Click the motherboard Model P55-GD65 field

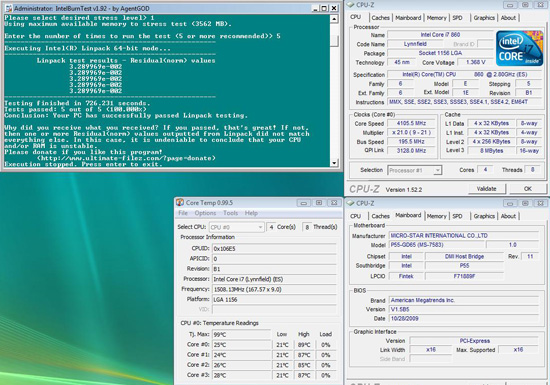point(436,245)
